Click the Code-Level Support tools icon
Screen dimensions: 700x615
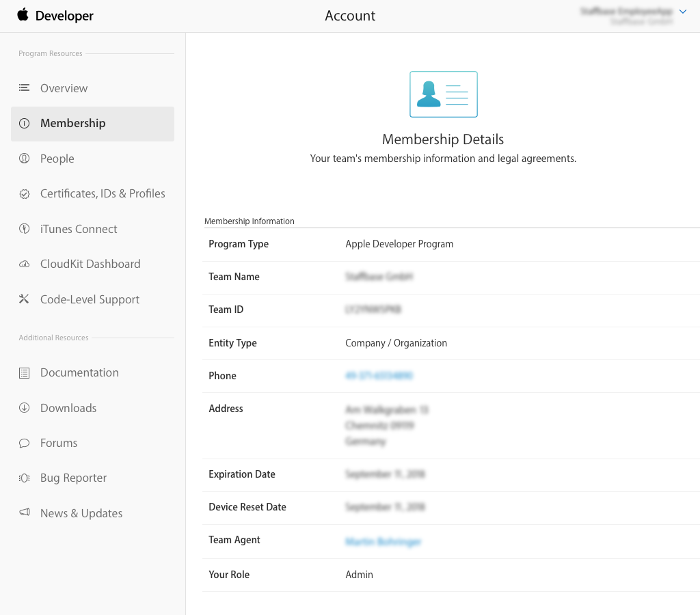pos(25,299)
